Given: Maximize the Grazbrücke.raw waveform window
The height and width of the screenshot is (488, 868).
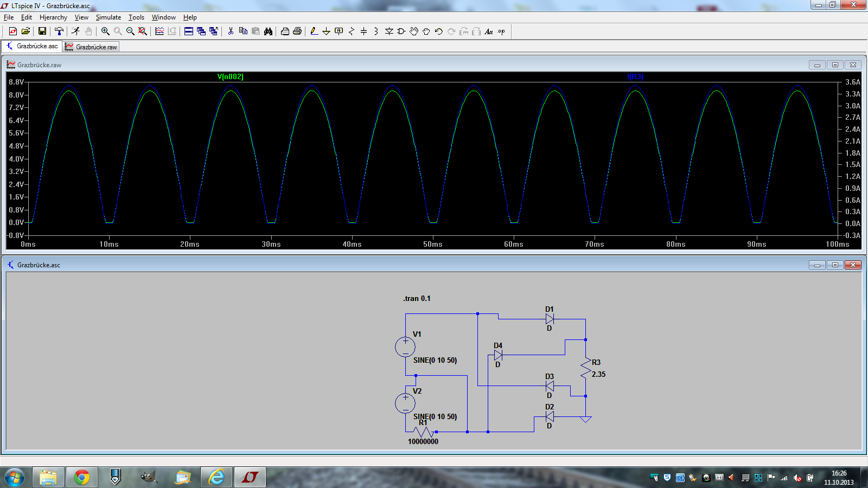Looking at the screenshot, I should point(835,65).
